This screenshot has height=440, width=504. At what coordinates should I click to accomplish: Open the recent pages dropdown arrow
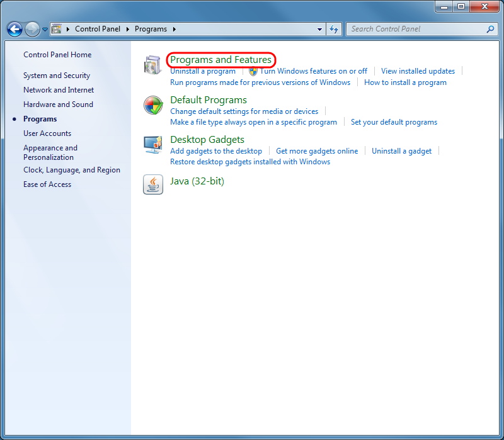pos(45,29)
